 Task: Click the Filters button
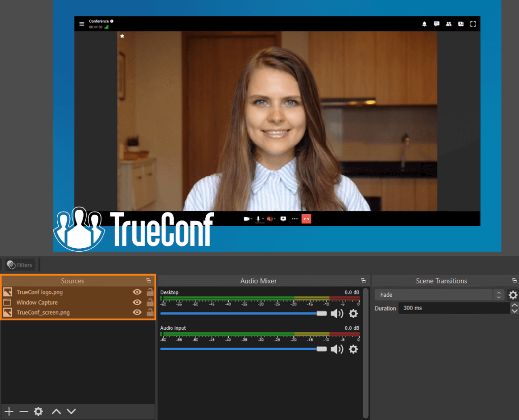pos(19,264)
